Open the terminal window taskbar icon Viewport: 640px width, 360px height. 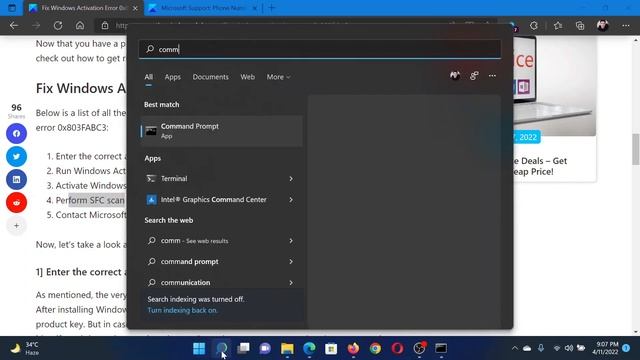click(441, 348)
